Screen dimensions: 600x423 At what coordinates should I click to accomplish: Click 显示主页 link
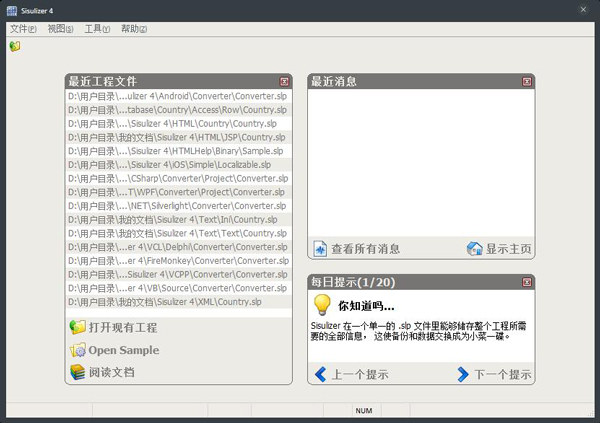click(509, 249)
